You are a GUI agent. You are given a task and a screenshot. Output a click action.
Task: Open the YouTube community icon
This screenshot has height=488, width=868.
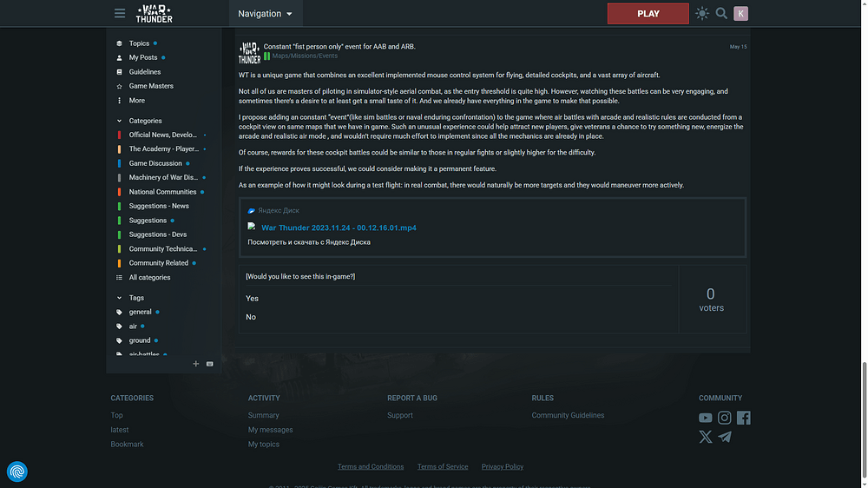click(x=705, y=418)
